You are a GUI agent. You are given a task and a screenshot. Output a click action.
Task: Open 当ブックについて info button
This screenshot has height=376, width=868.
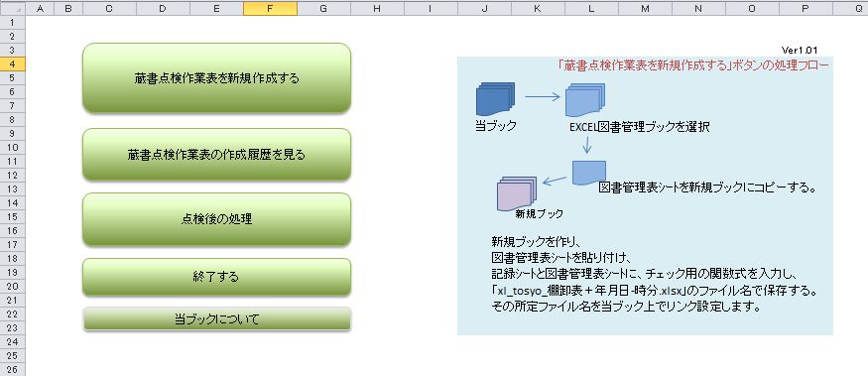click(217, 319)
